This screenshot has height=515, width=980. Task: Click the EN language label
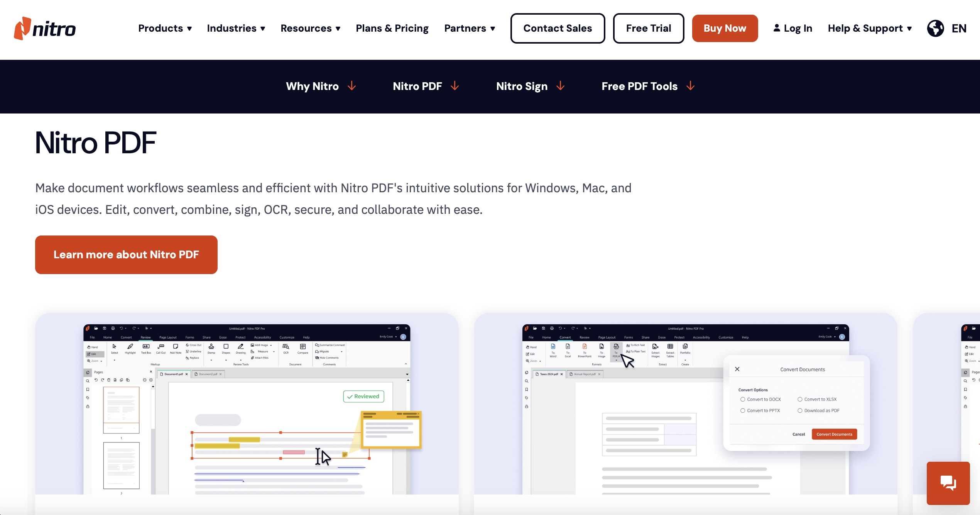pyautogui.click(x=959, y=28)
